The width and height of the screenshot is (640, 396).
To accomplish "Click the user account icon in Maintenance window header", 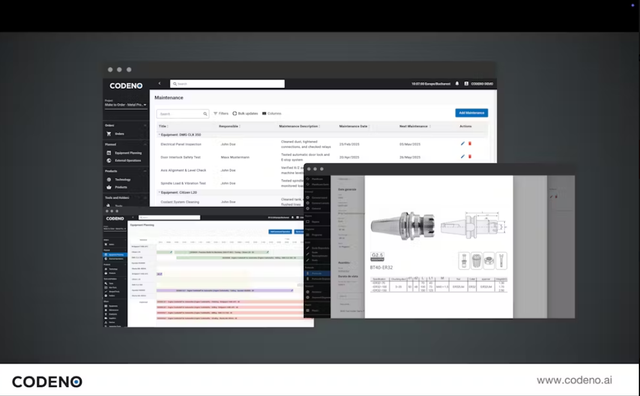I will 466,83.
